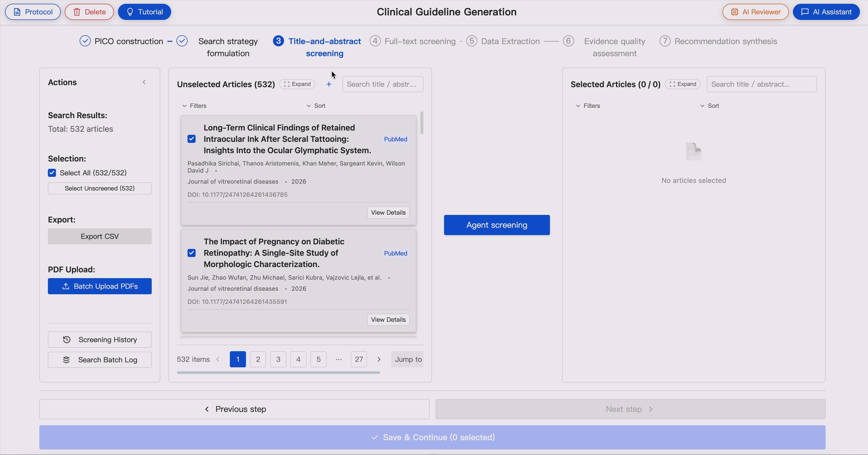The width and height of the screenshot is (868, 455).
Task: Click The Impact of Pregnancy article title
Action: [x=274, y=253]
